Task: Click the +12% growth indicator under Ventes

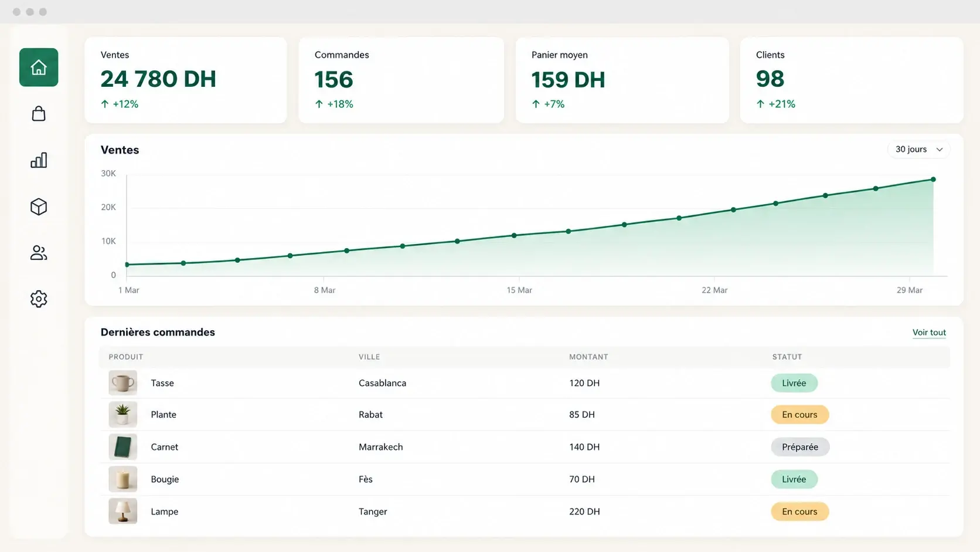Action: (120, 104)
